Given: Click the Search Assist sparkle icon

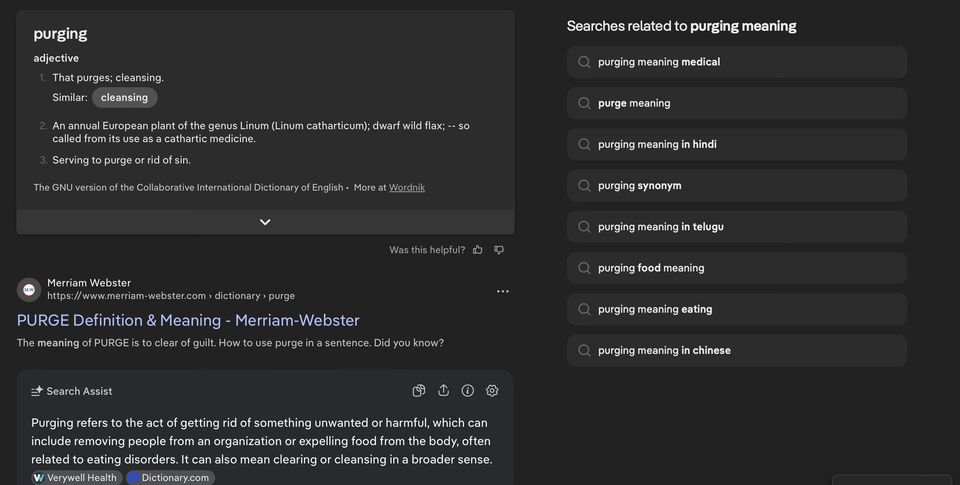Looking at the screenshot, I should pos(37,391).
